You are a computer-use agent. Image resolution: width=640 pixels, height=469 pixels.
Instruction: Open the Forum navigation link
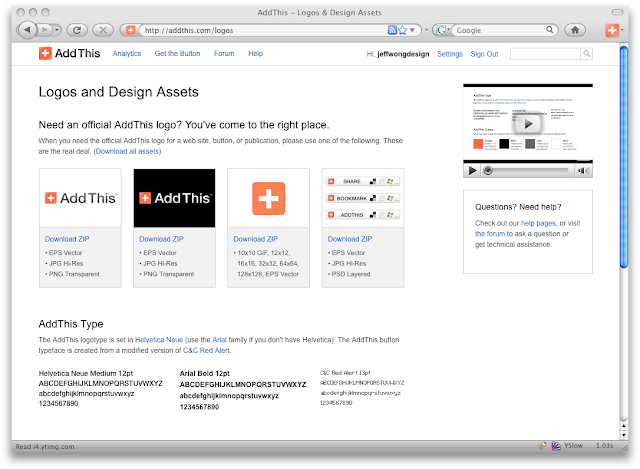coord(224,53)
